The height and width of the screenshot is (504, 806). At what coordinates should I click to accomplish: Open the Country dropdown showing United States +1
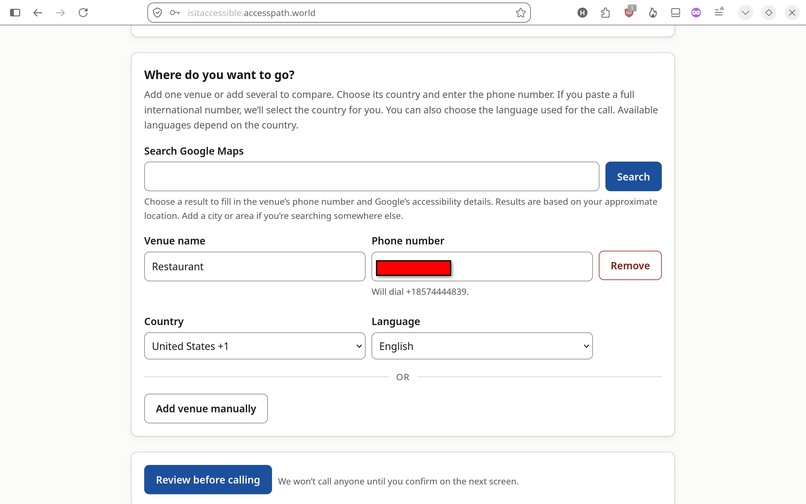254,346
